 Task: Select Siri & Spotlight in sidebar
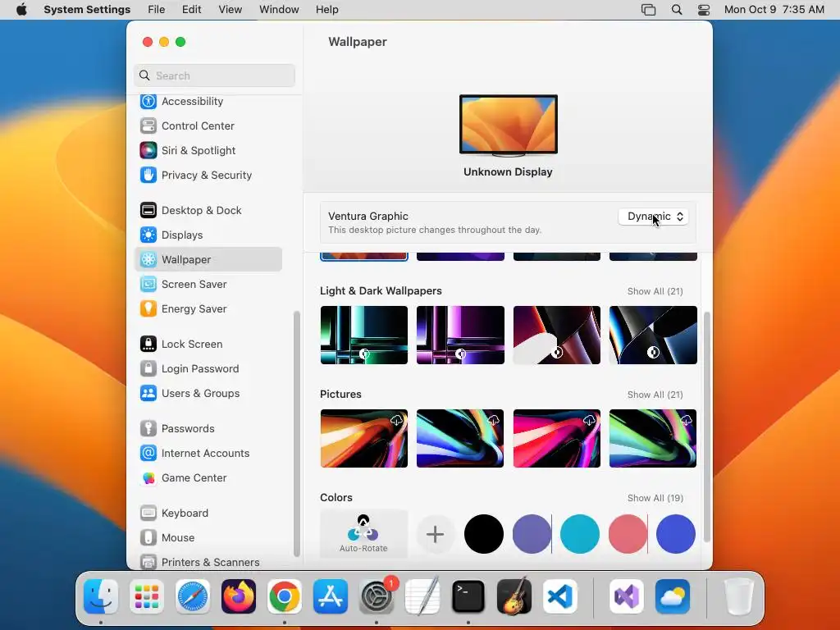tap(208, 151)
